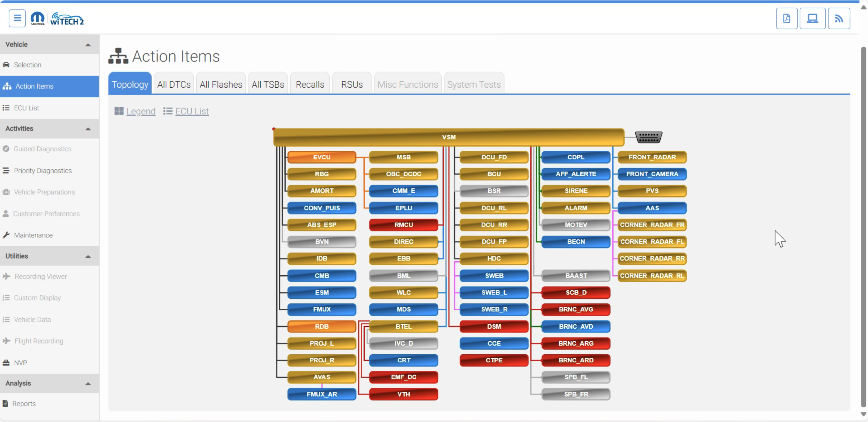Viewport: 868px width, 422px height.
Task: Select the SPB_FR module node
Action: tap(576, 394)
